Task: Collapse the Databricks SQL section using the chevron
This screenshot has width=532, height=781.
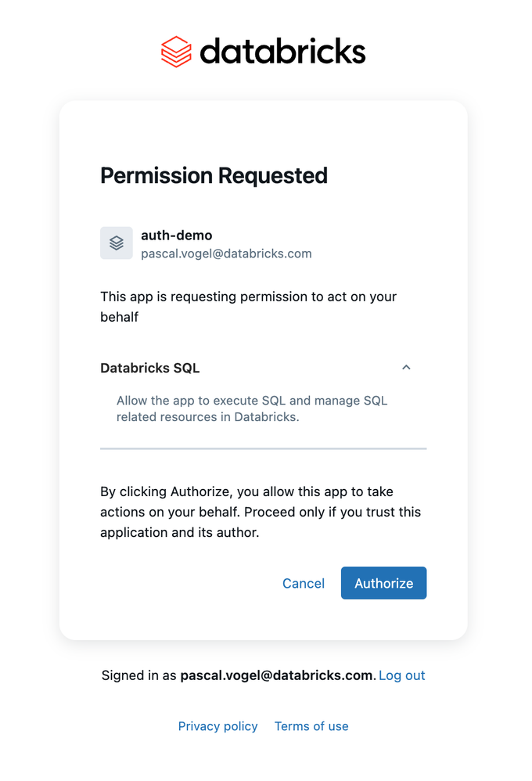Action: pos(407,368)
